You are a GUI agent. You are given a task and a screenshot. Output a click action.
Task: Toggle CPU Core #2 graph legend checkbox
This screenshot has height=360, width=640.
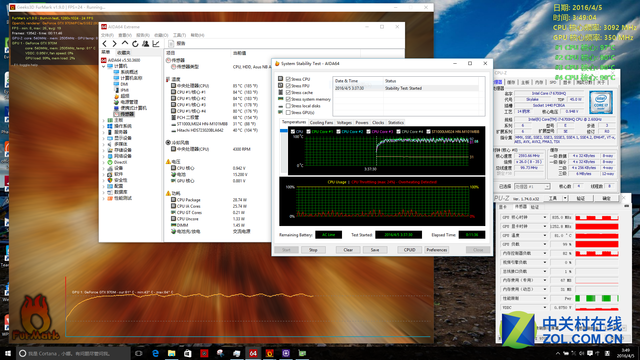point(338,132)
